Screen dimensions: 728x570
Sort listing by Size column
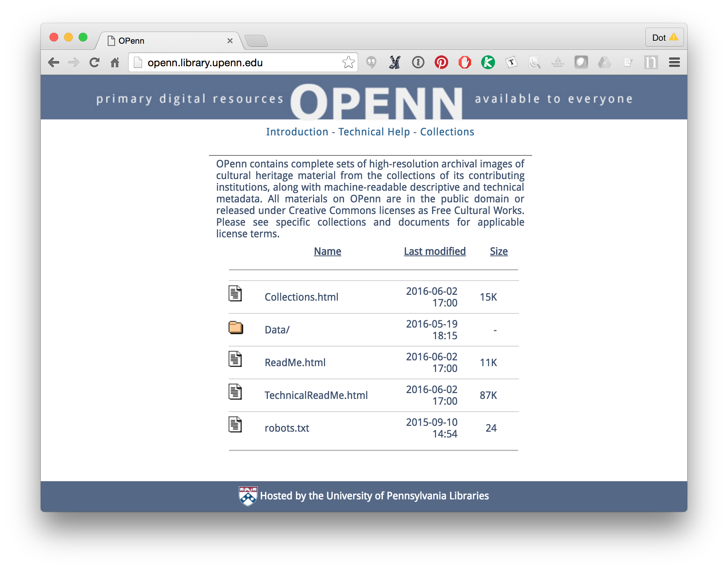pos(499,251)
